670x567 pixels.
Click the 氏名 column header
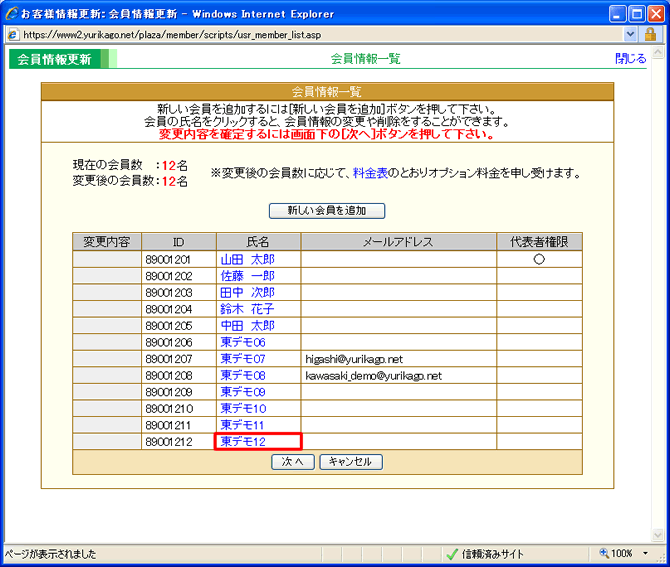click(x=259, y=242)
